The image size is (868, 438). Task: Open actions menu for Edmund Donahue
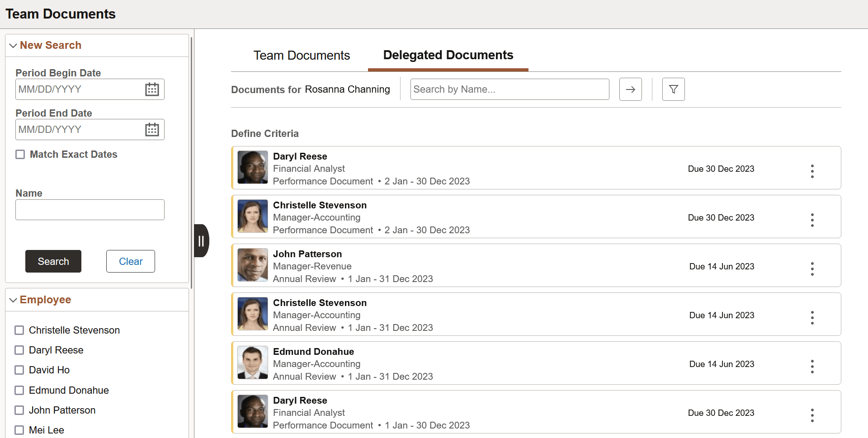(x=812, y=367)
